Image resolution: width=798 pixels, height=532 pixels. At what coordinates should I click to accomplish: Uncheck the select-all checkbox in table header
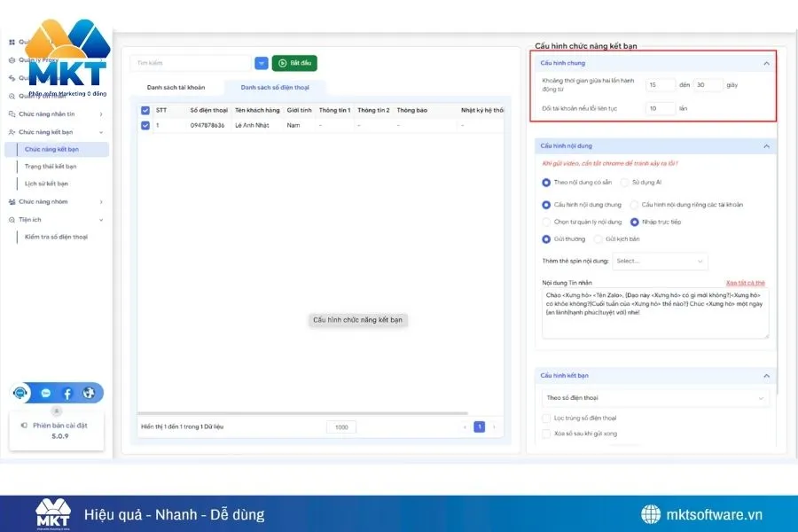click(x=145, y=111)
